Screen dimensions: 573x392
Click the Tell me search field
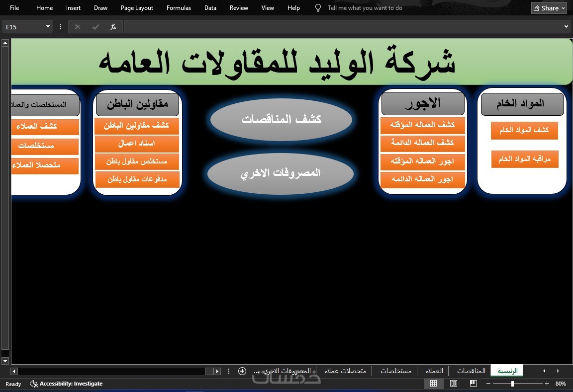(365, 7)
